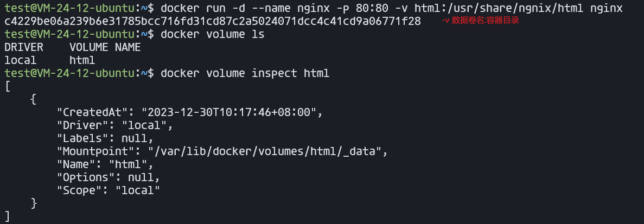The height and width of the screenshot is (224, 644).
Task: Click the "Options": null line
Action: pos(109,178)
